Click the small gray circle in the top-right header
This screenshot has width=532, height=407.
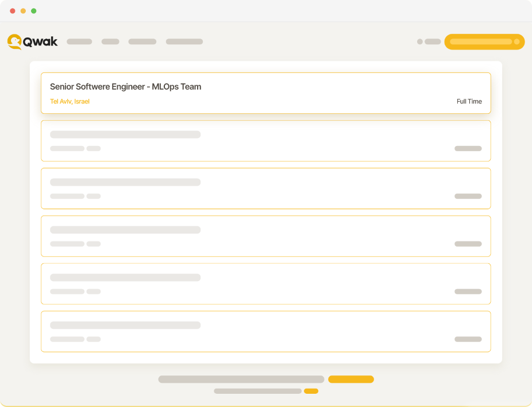coord(420,41)
